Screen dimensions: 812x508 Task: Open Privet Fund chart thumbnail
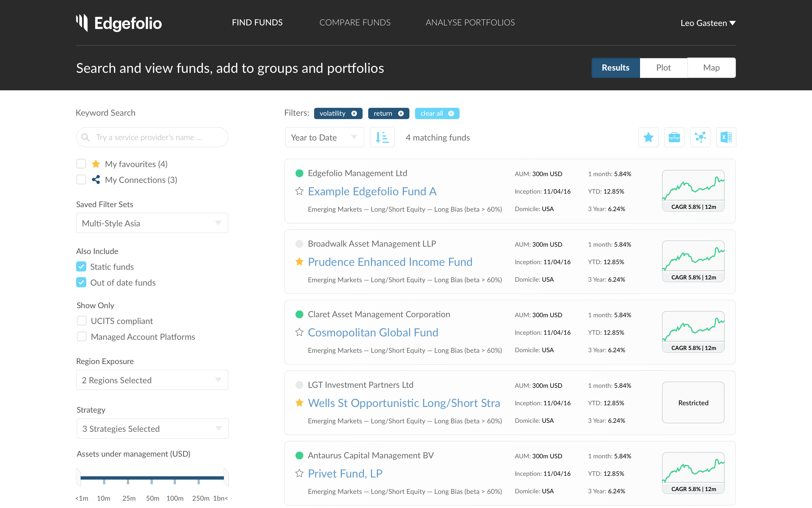(693, 473)
